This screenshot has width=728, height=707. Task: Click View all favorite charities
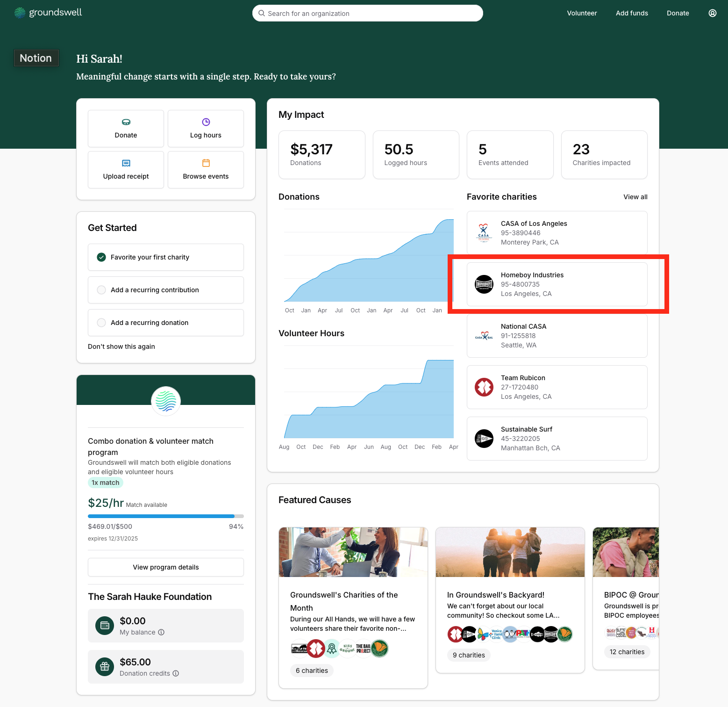(635, 197)
